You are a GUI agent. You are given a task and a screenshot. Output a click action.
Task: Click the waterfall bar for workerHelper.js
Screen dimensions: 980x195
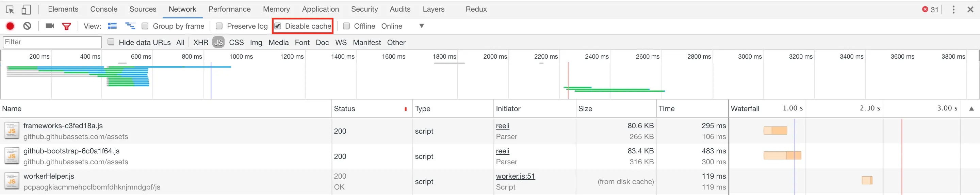[x=867, y=180]
